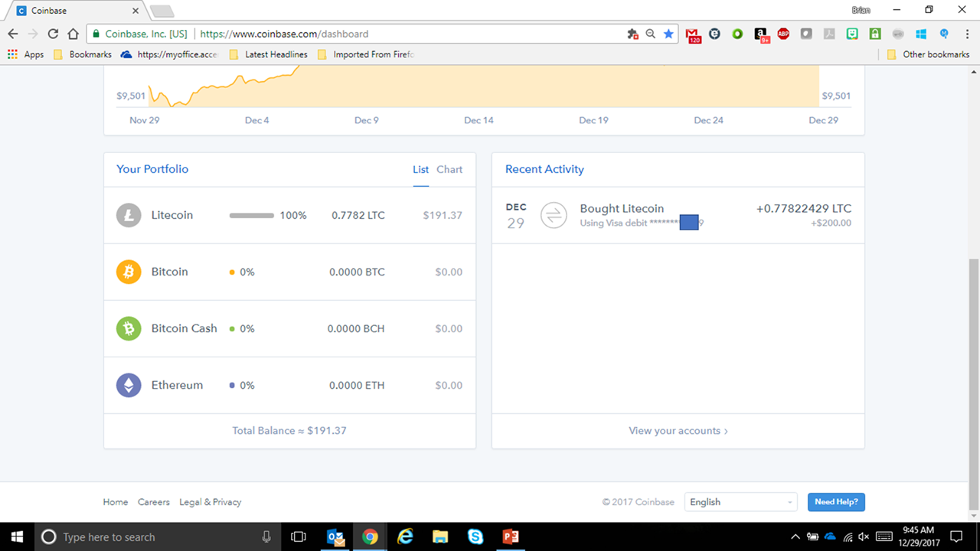This screenshot has width=980, height=551.
Task: Open the Windows notification center icon
Action: pos(956,536)
